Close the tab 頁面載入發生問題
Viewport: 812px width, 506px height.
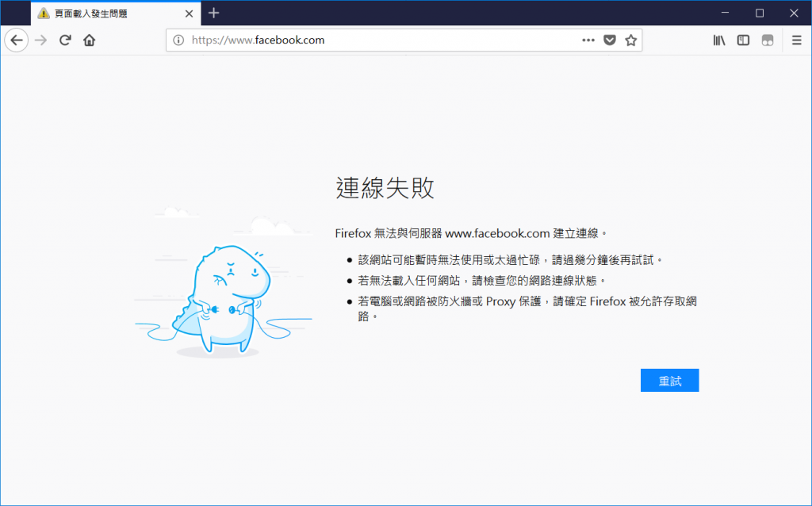point(189,13)
